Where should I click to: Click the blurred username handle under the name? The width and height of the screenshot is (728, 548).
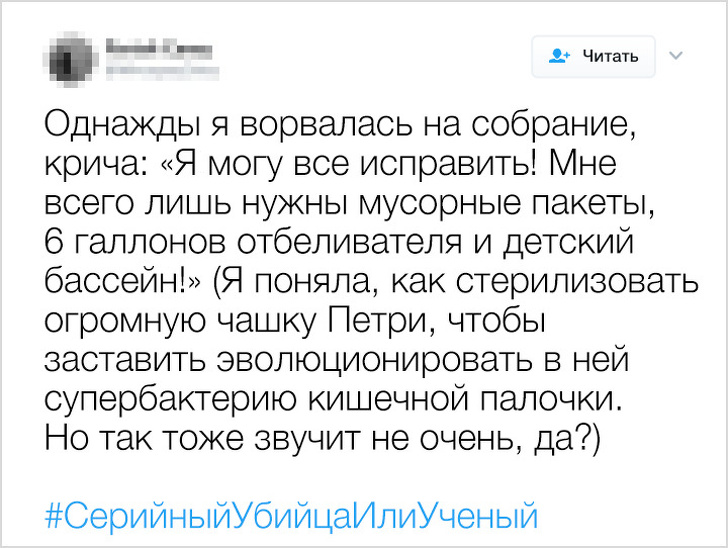pyautogui.click(x=139, y=69)
